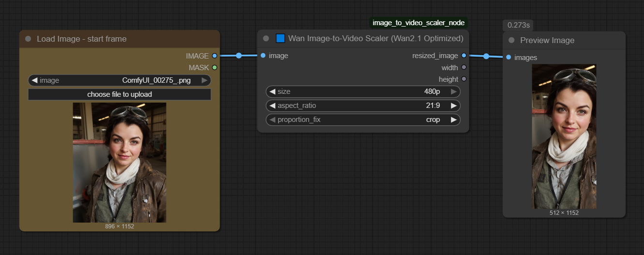
Task: Click the blue icon on Wan Scaler node
Action: coord(281,38)
